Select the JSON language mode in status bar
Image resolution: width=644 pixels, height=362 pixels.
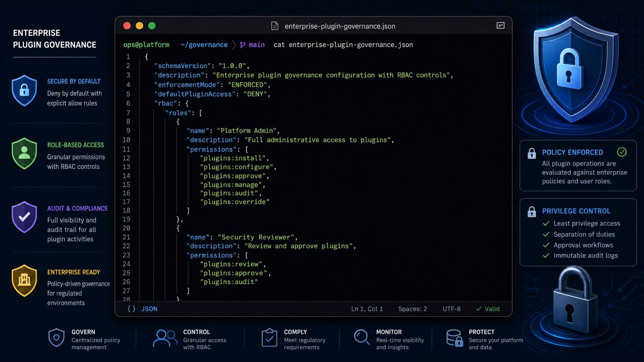tap(149, 309)
